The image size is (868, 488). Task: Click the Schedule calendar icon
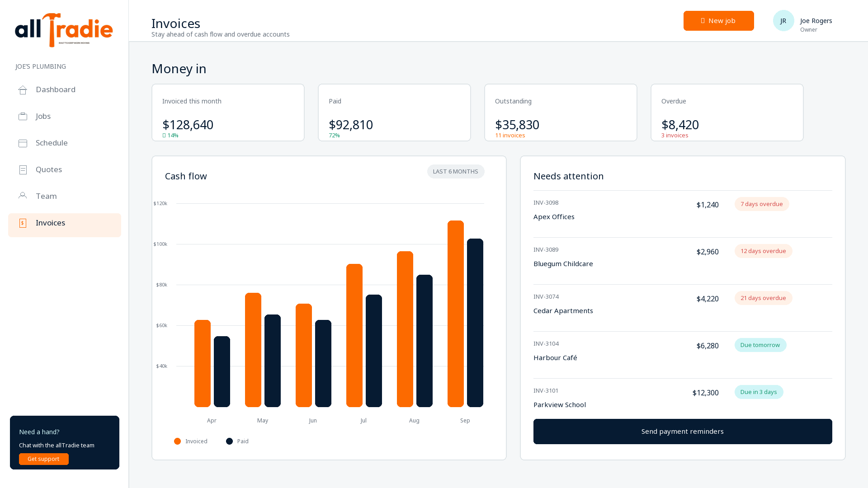(x=23, y=143)
